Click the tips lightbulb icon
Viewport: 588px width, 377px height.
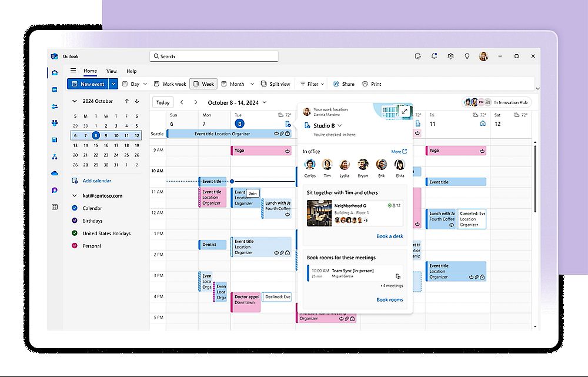467,56
